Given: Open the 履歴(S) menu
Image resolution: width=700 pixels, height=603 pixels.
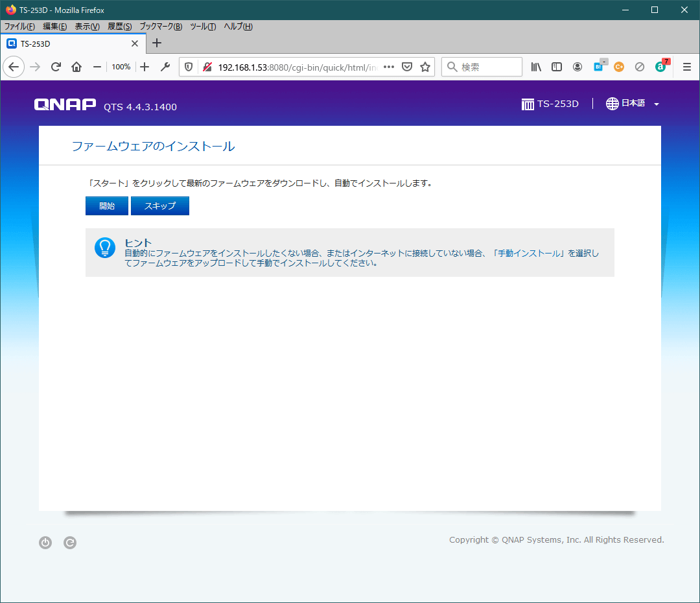Looking at the screenshot, I should click(120, 27).
